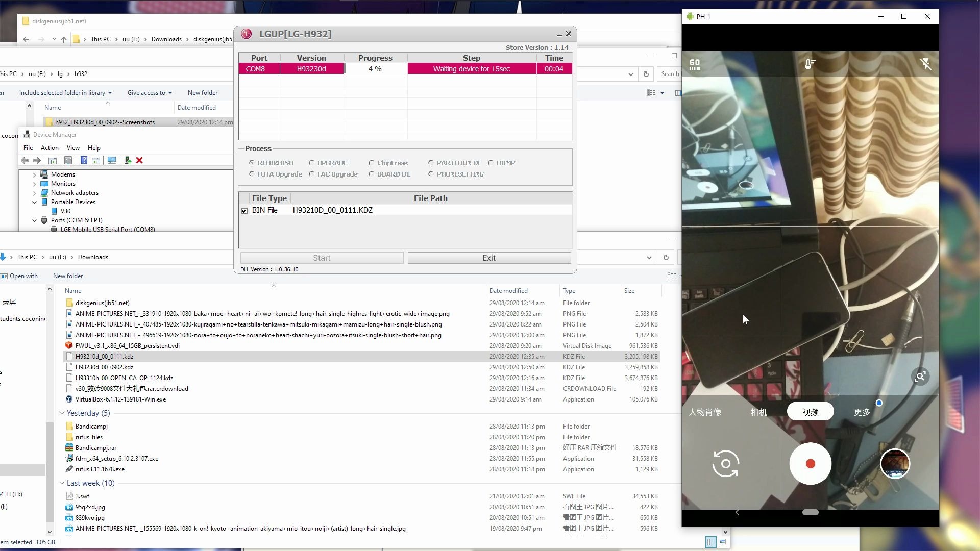Open the Action menu in Device Manager
Viewport: 980px width, 551px height.
point(50,147)
